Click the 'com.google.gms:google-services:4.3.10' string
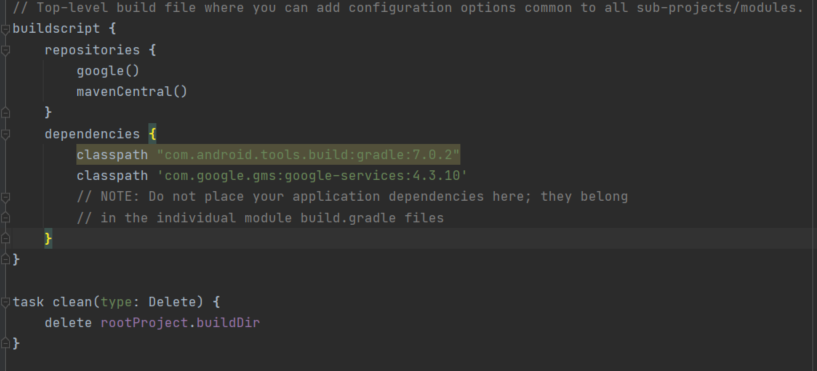The width and height of the screenshot is (817, 371). tap(312, 176)
